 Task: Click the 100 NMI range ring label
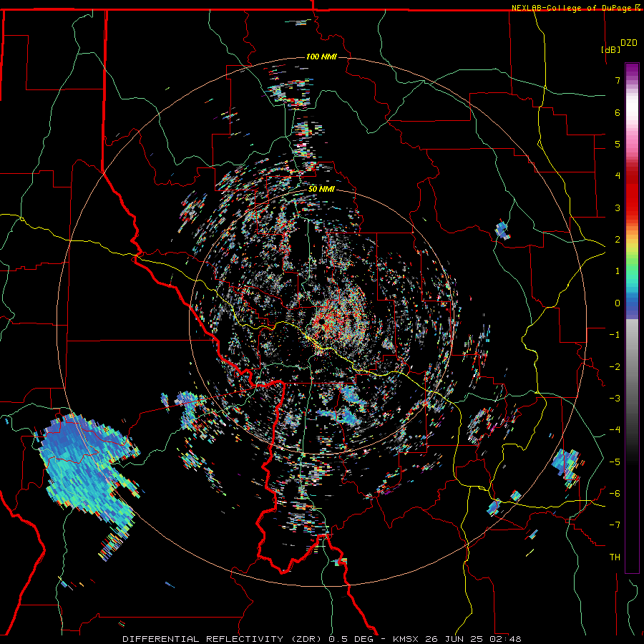click(x=321, y=57)
